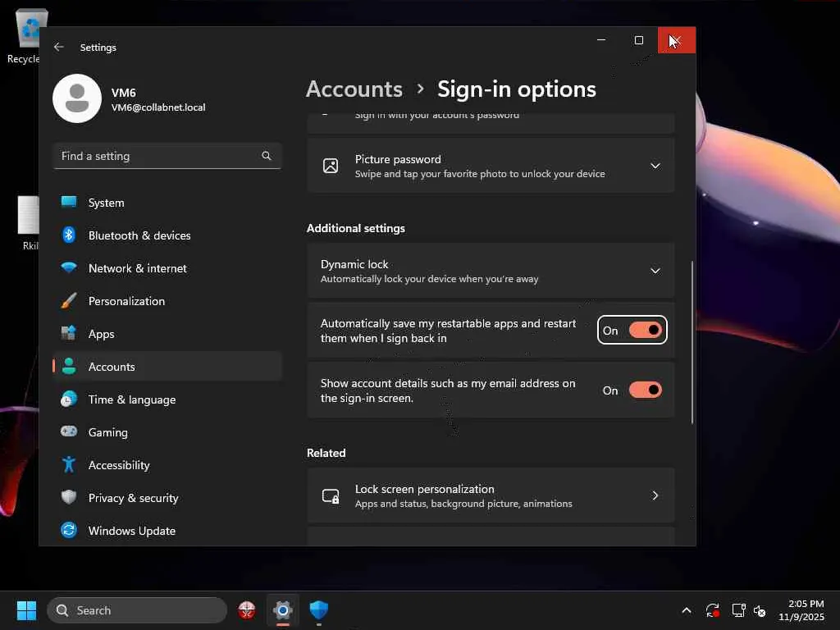This screenshot has height=630, width=840.
Task: Go back using the Settings back arrow
Action: click(x=58, y=47)
